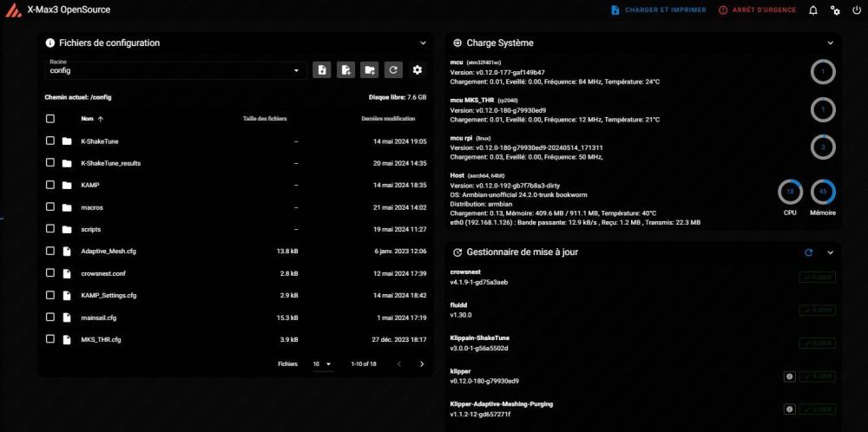Click the Mémoire usage gauge

[x=823, y=192]
